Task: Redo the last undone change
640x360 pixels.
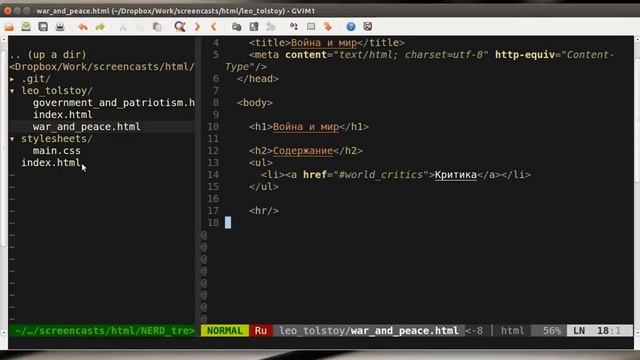Action: click(100, 27)
